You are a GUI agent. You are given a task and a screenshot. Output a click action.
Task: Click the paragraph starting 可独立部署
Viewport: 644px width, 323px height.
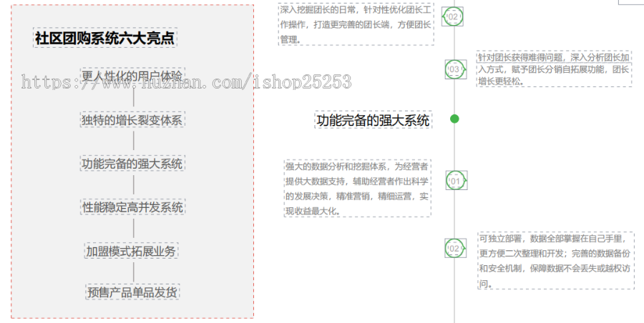[556, 261]
